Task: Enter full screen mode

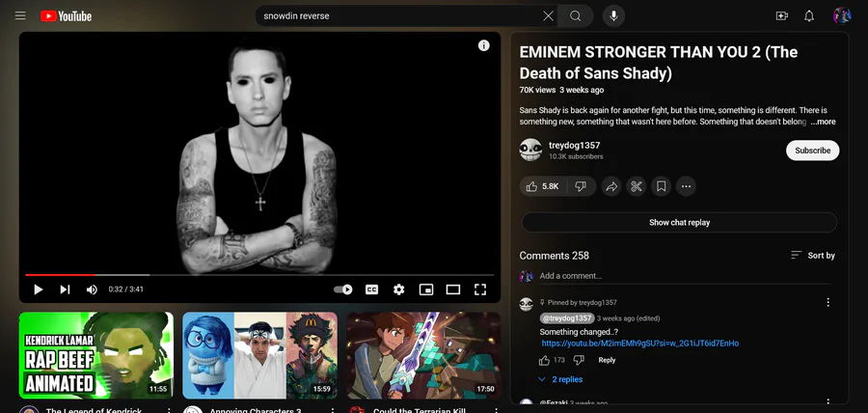Action: (x=480, y=289)
